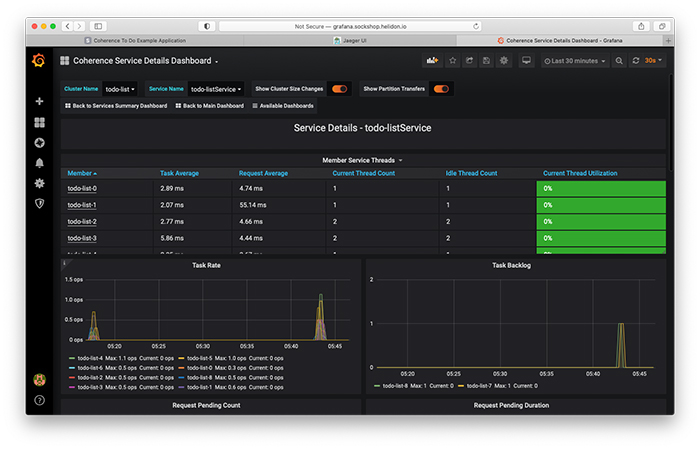Viewport: 700px width, 449px height.
Task: Toggle todo-list-0 series in Task Rate legend
Action: 200,368
